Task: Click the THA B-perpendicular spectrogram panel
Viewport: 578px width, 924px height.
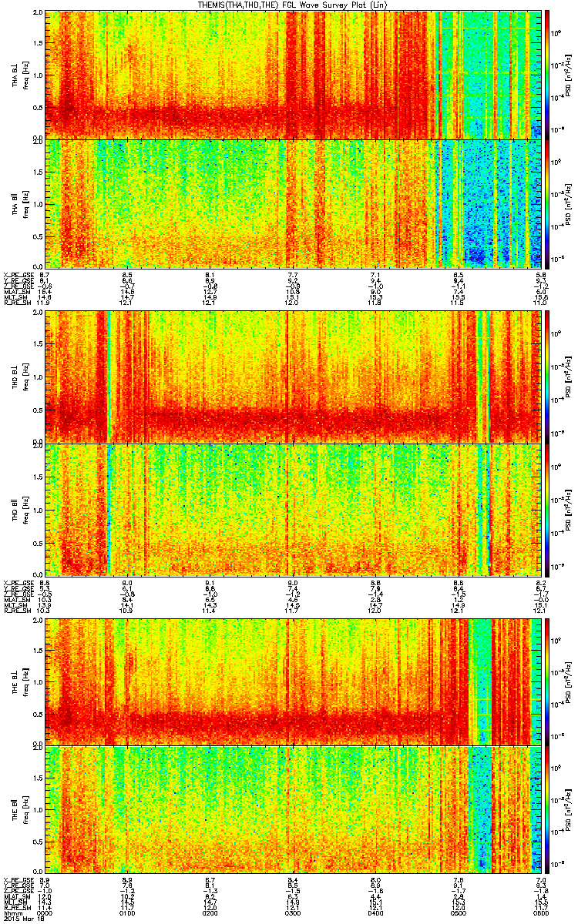Action: click(x=294, y=75)
